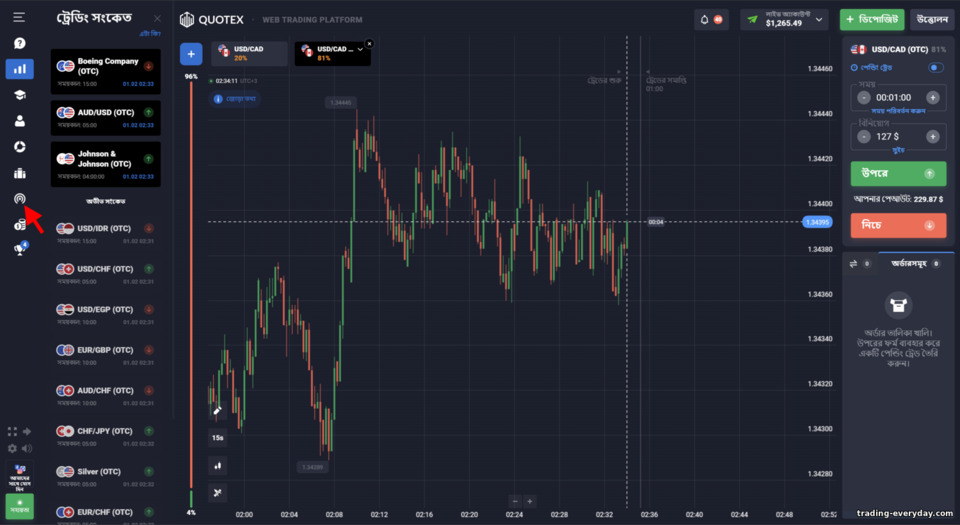Increase investment amount with plus

tap(932, 136)
